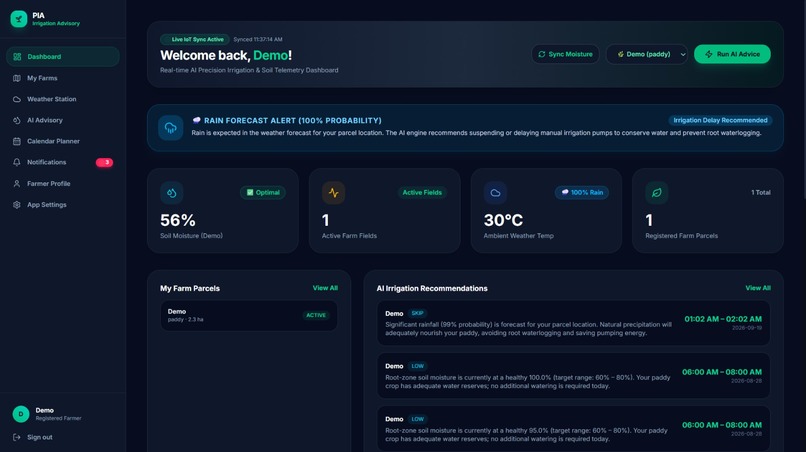Click the App Settings gear icon
Image resolution: width=806 pixels, height=452 pixels.
pyautogui.click(x=17, y=205)
